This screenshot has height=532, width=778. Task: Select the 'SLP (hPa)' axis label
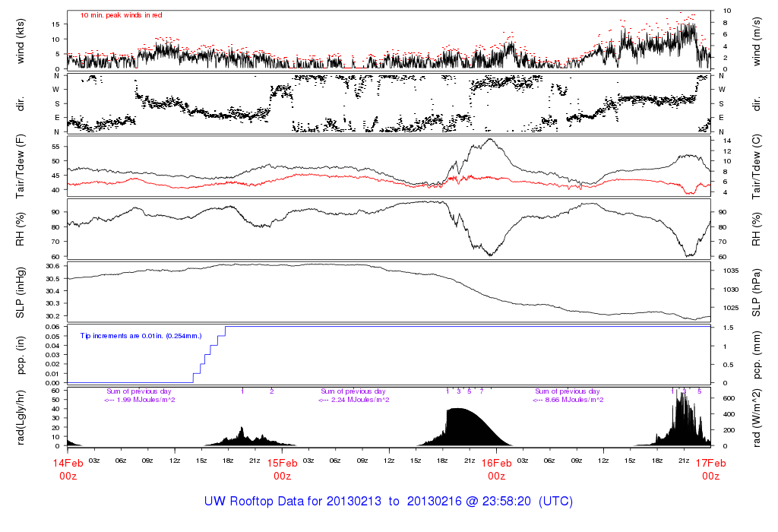757,290
